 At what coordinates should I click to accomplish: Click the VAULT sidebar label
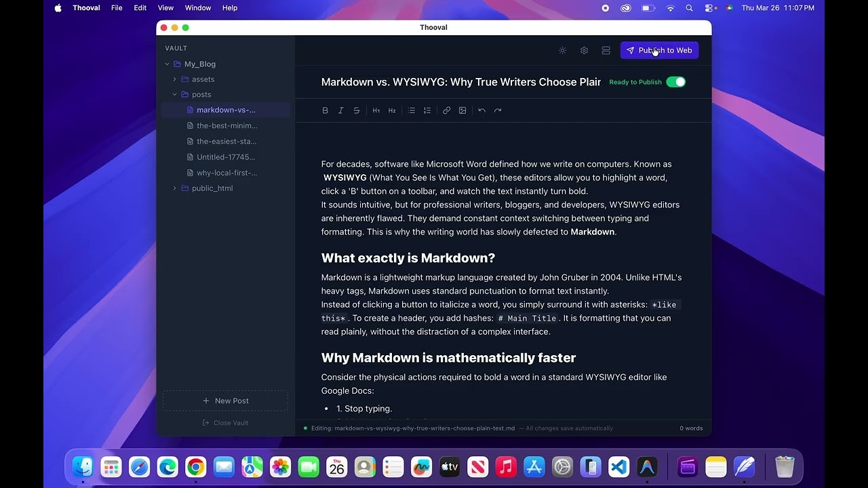(x=176, y=48)
